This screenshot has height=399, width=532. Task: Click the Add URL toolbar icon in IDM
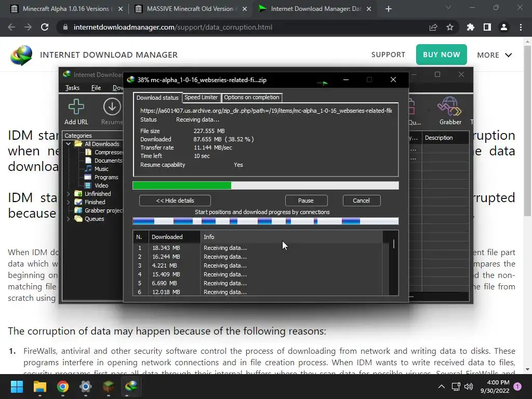click(76, 112)
